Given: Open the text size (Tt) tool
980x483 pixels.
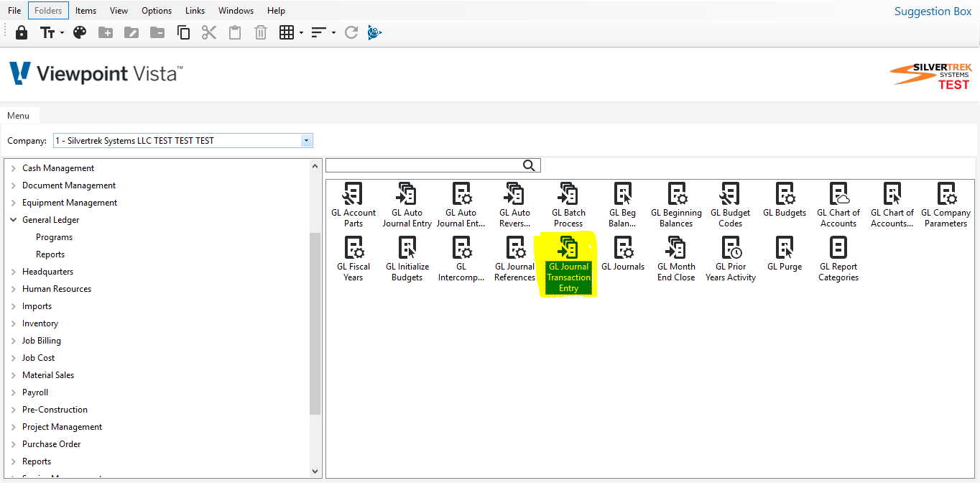Looking at the screenshot, I should 48,32.
